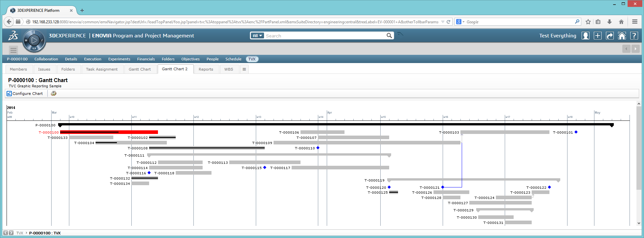This screenshot has width=644, height=238.
Task: Click the TVX category pill
Action: point(252,59)
